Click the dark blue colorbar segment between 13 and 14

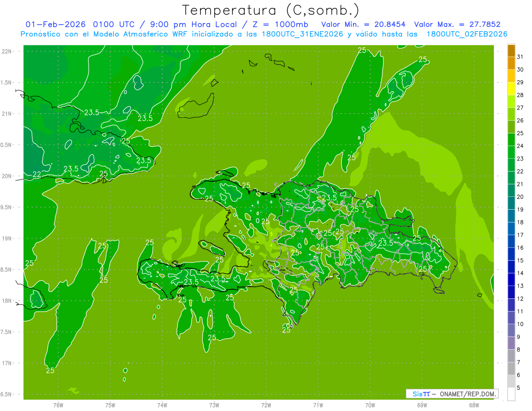click(x=511, y=279)
